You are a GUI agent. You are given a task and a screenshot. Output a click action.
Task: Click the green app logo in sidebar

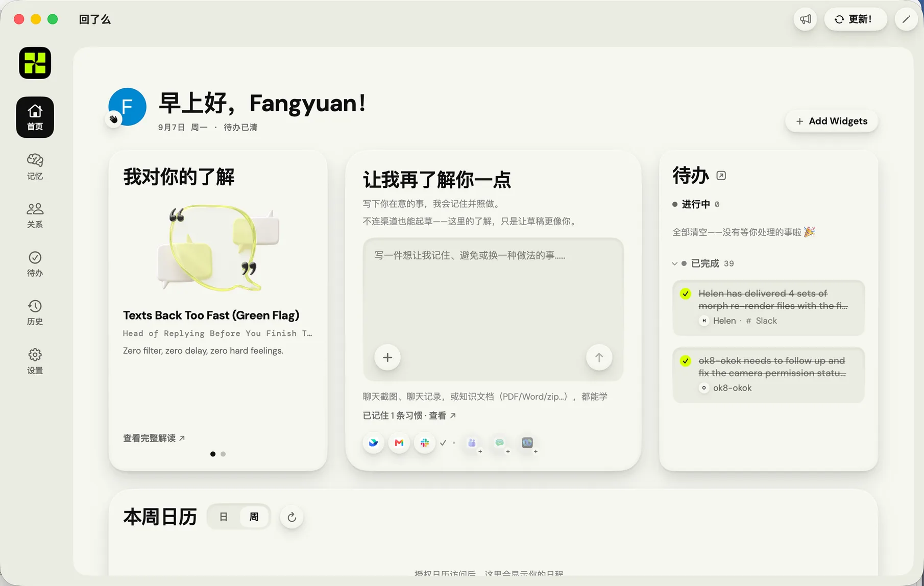point(35,63)
